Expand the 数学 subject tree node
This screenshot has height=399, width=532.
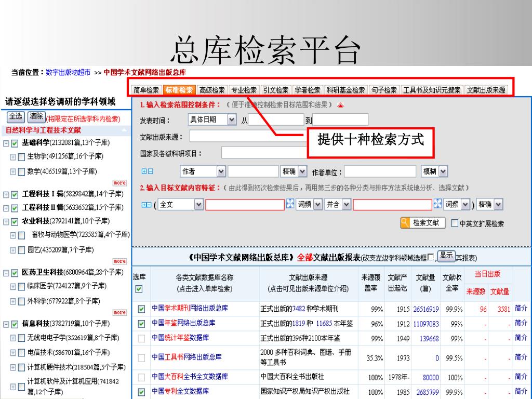pyautogui.click(x=13, y=171)
